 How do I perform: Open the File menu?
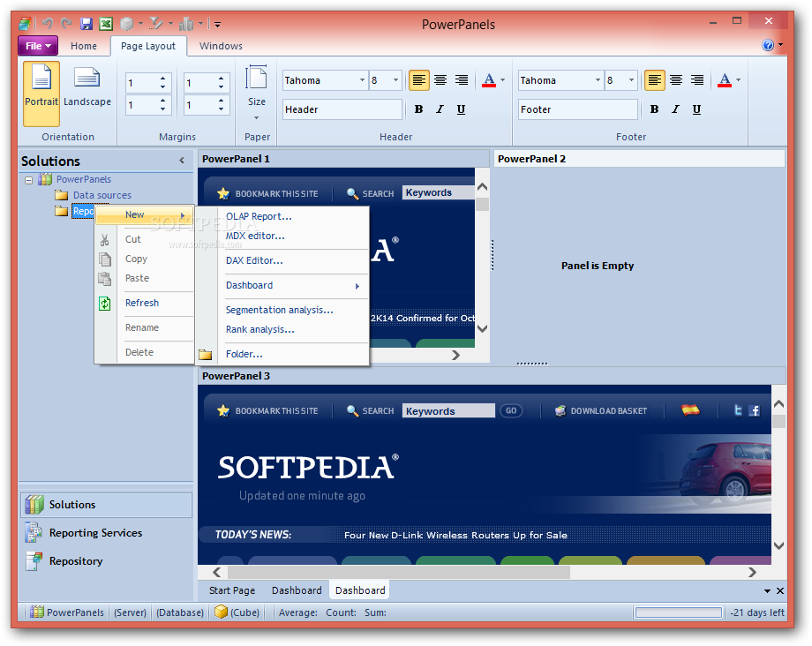tap(38, 46)
